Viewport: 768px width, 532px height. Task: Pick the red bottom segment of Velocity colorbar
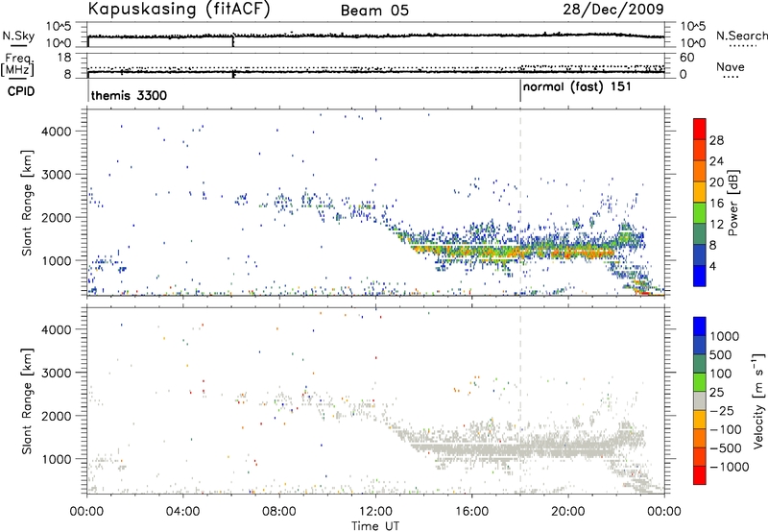pyautogui.click(x=700, y=475)
